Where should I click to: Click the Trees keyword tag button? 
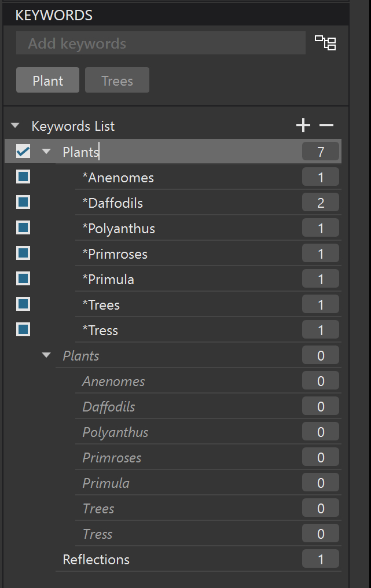(117, 80)
